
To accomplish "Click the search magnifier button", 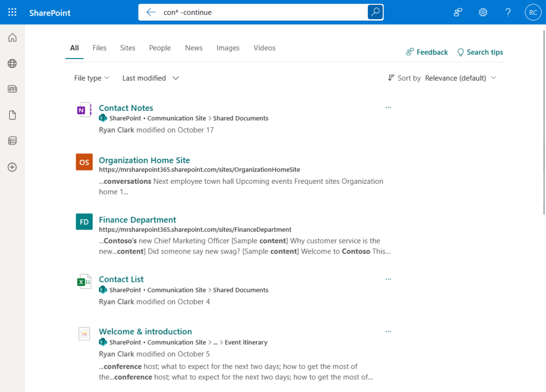I will 375,12.
